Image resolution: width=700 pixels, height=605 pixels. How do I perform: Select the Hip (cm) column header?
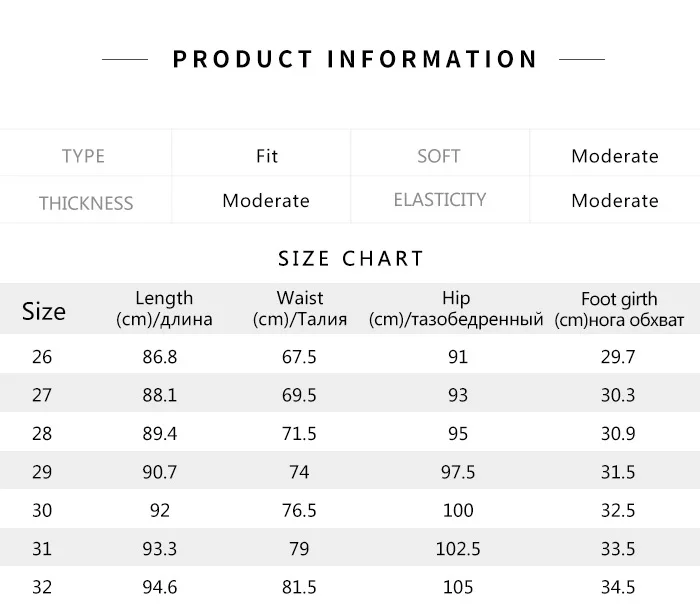coord(455,309)
